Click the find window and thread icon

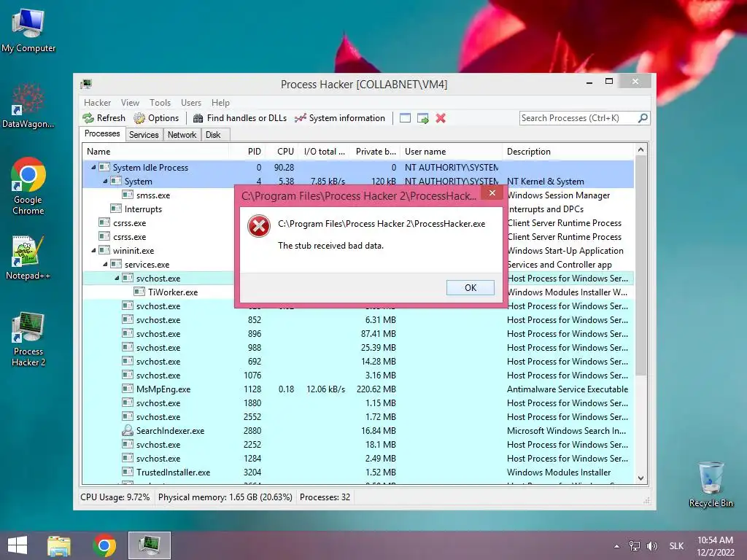pyautogui.click(x=422, y=118)
